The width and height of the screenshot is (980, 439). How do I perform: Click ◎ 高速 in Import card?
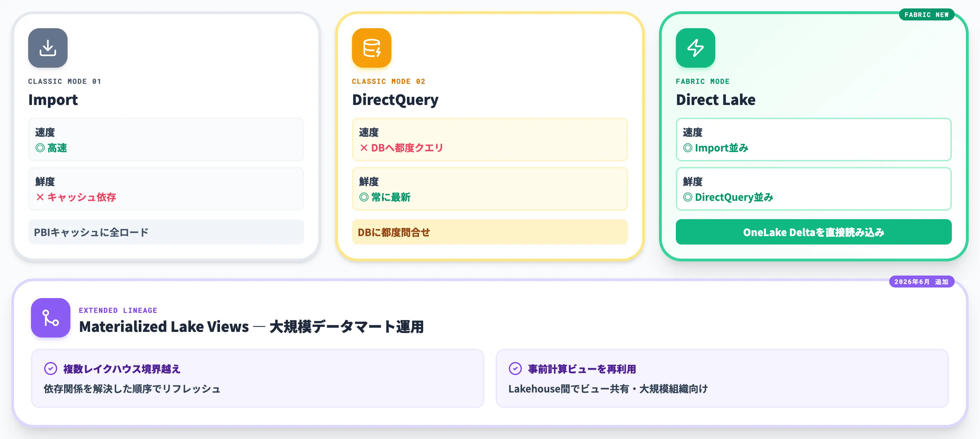click(x=51, y=148)
